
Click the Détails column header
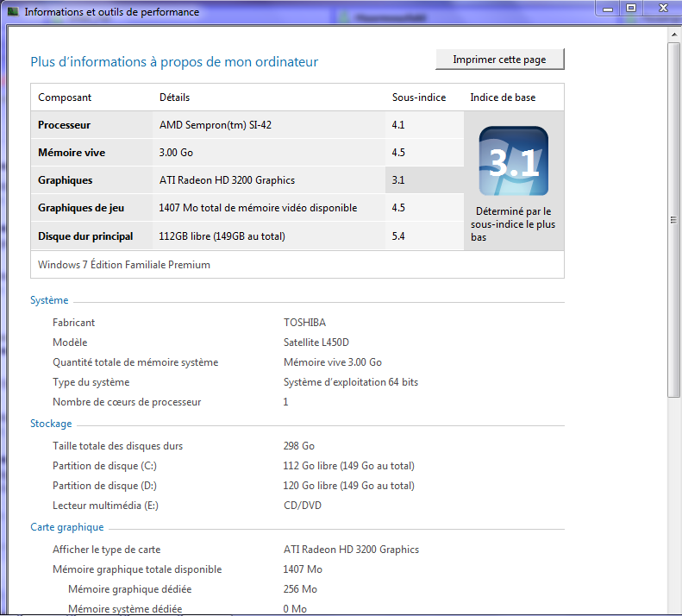[174, 97]
